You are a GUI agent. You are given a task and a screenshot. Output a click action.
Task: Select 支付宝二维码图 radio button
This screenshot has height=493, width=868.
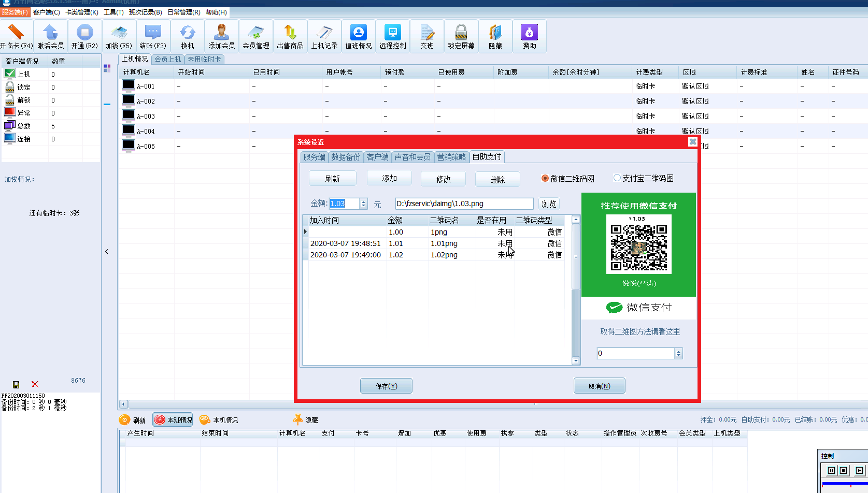point(643,178)
